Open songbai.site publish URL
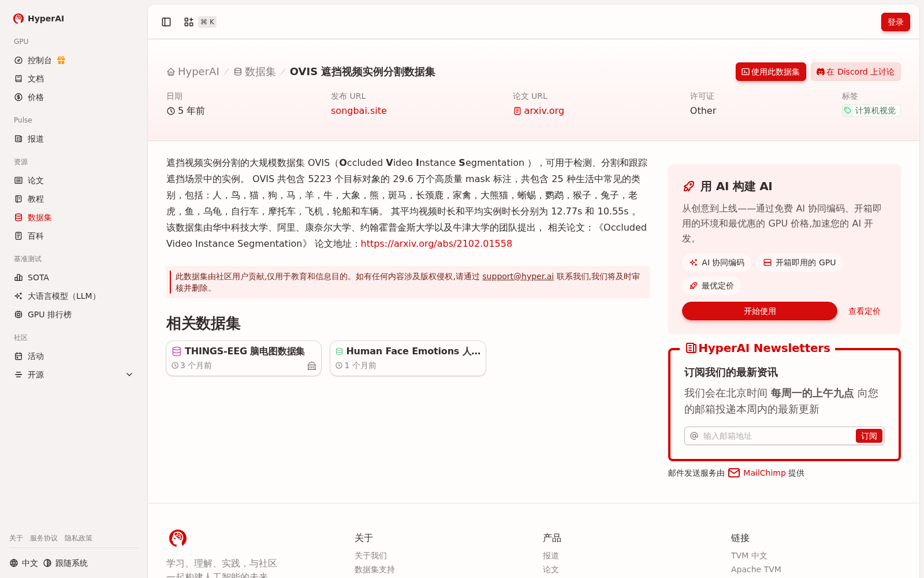 [359, 110]
